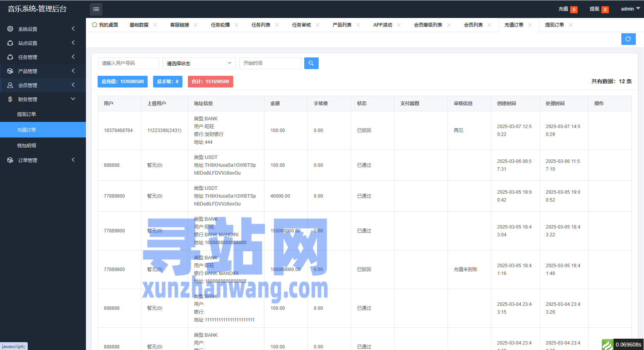Toggle the sidebar hamburger menu icon
This screenshot has height=350, width=644.
[x=96, y=9]
